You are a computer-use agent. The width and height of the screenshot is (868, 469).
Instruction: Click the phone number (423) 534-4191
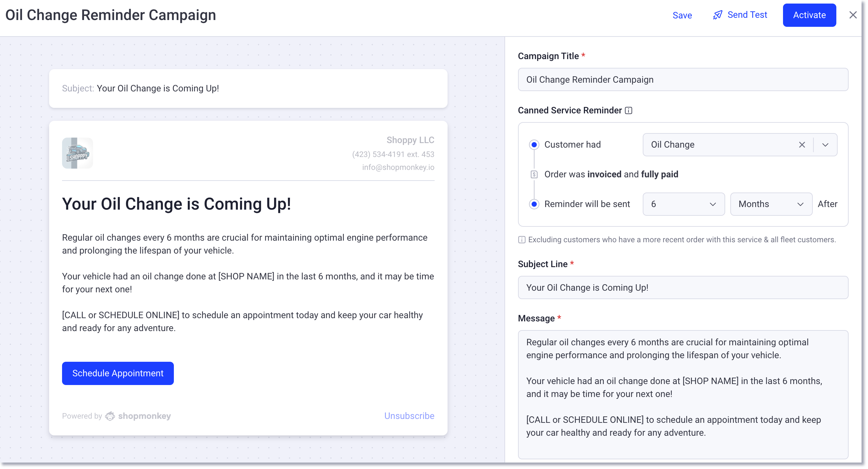pyautogui.click(x=393, y=154)
